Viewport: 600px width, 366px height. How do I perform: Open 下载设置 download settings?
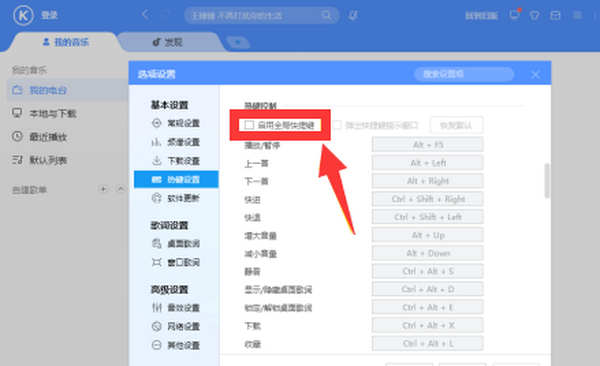point(176,161)
